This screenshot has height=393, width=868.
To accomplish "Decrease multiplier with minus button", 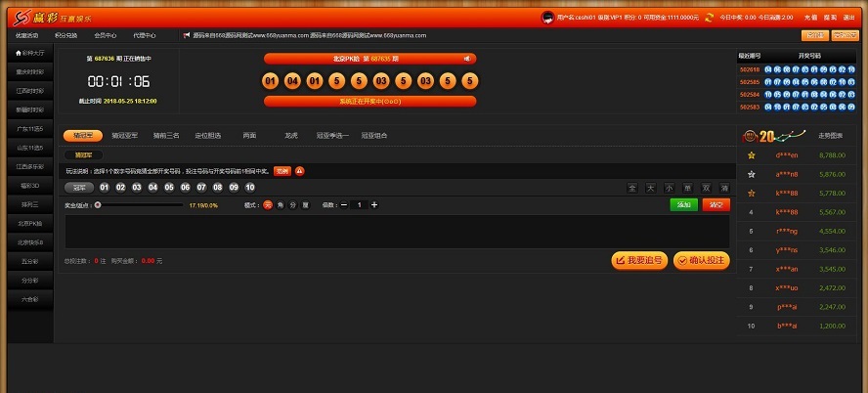I will (344, 205).
